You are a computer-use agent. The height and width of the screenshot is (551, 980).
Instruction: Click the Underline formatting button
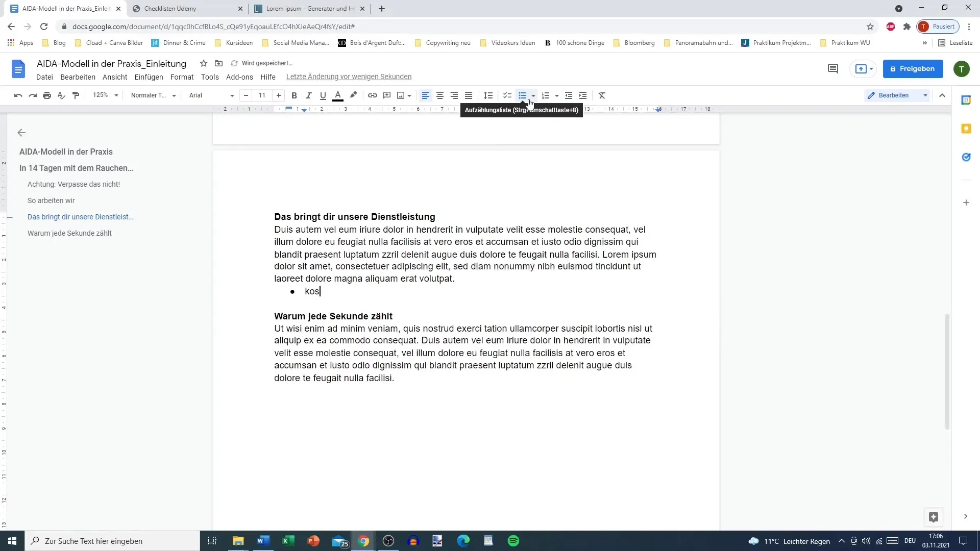(x=323, y=95)
